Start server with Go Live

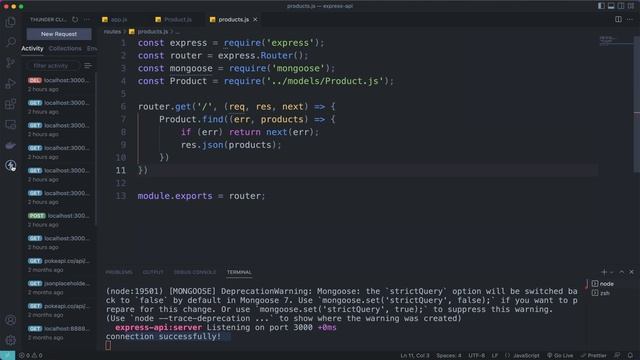tap(560, 356)
